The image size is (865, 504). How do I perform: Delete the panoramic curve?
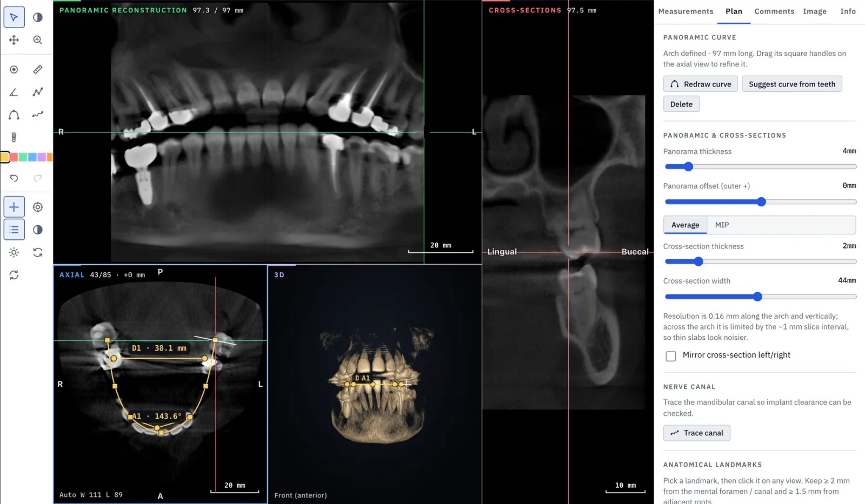[681, 104]
